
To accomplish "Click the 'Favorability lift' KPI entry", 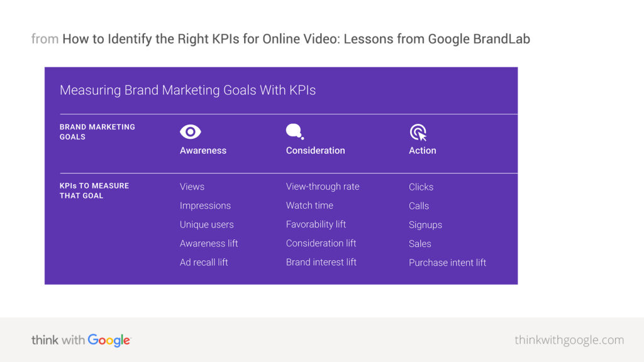I will (316, 224).
